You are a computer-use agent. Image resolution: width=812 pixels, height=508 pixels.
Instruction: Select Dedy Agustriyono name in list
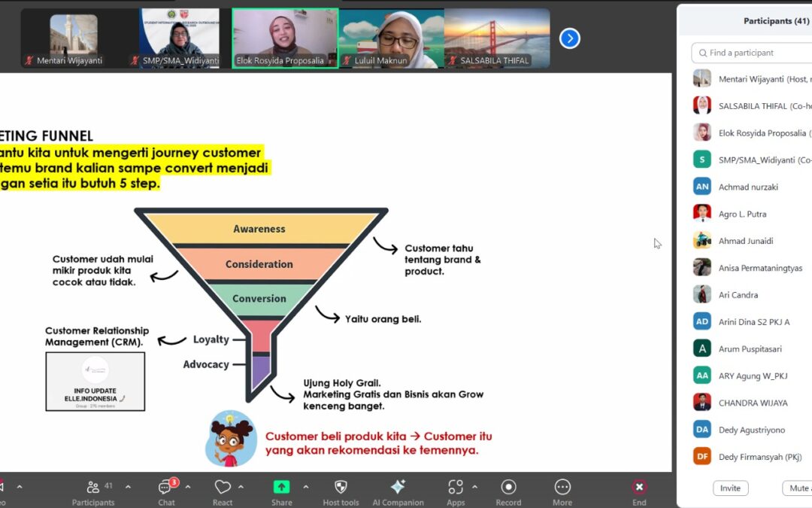coord(751,430)
